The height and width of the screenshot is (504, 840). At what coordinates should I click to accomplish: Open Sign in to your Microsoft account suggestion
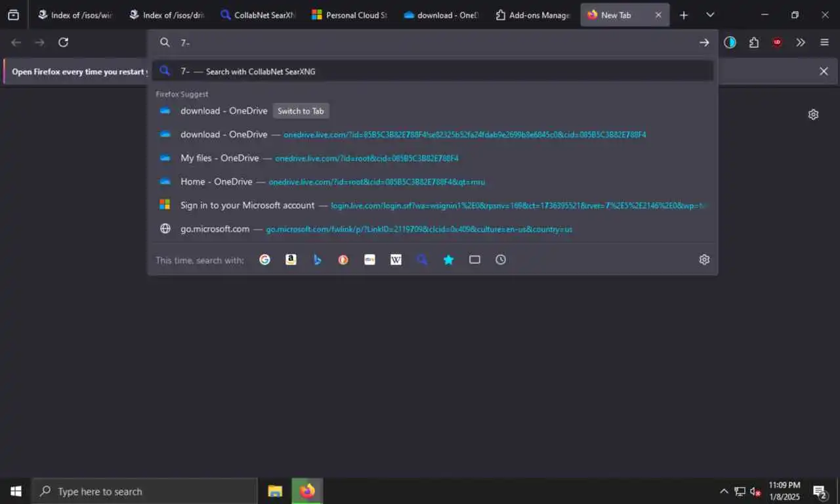pos(432,205)
